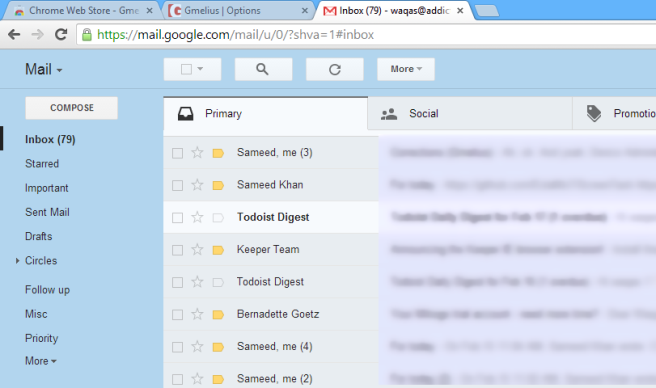The width and height of the screenshot is (656, 388).
Task: Toggle importance marker on Sameed Khan email
Action: click(218, 185)
